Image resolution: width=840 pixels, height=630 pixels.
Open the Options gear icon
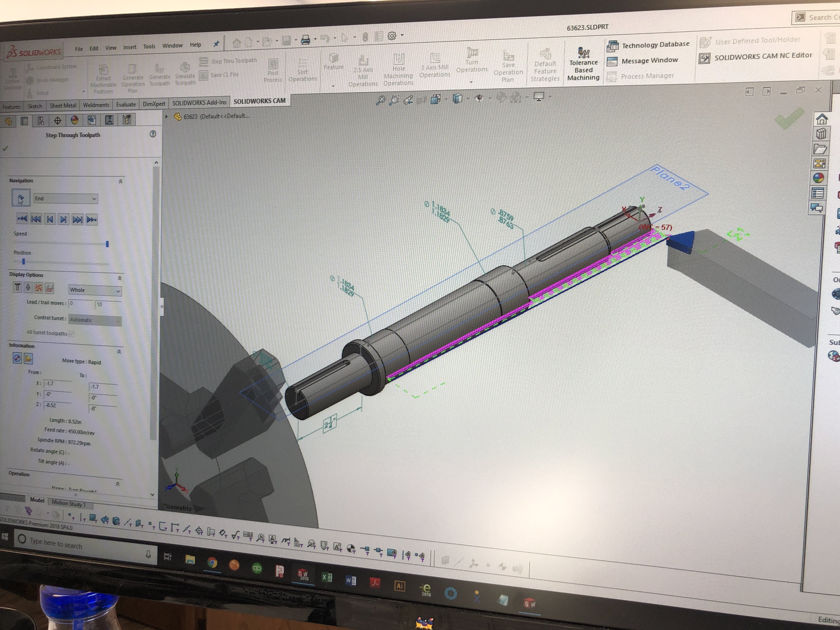392,36
